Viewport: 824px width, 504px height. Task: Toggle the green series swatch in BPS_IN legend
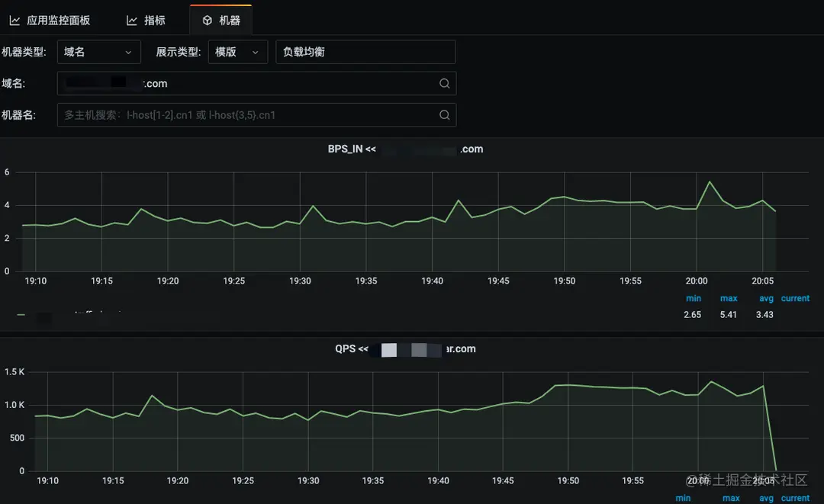(21, 314)
